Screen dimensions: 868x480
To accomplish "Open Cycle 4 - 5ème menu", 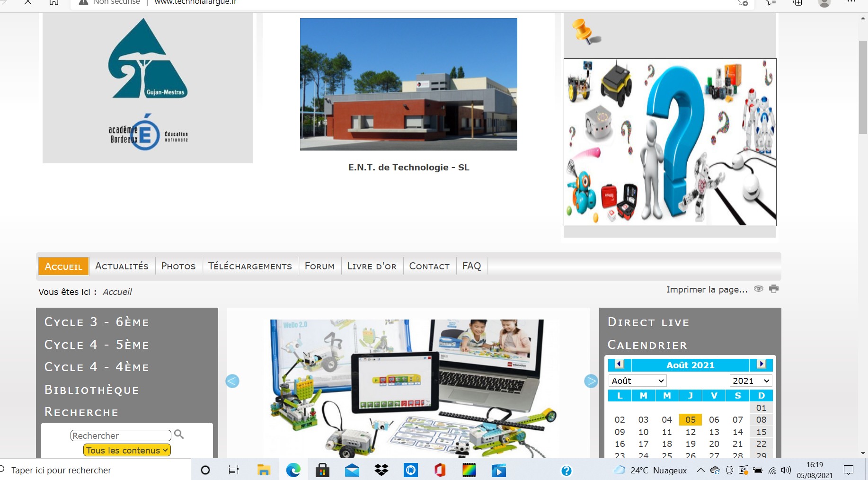I will click(97, 345).
